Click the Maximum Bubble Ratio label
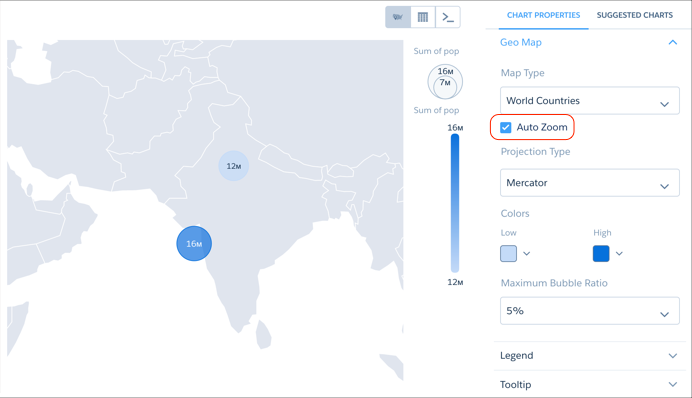 554,283
